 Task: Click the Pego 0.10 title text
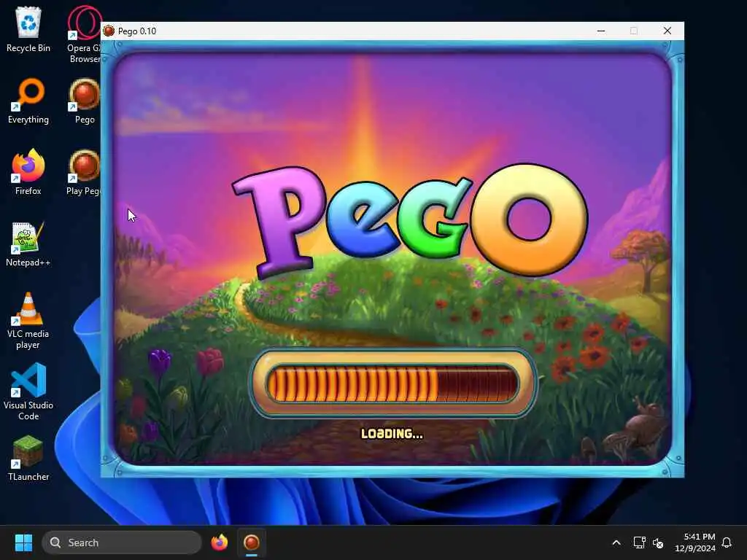(137, 31)
